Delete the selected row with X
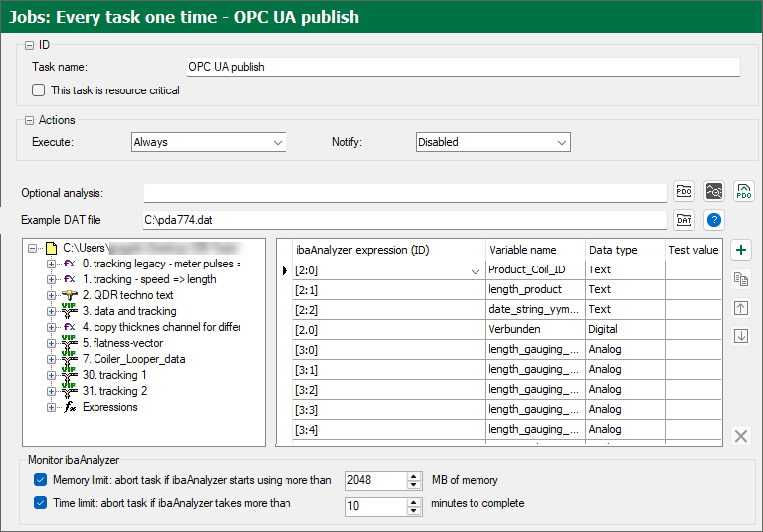 [x=740, y=436]
